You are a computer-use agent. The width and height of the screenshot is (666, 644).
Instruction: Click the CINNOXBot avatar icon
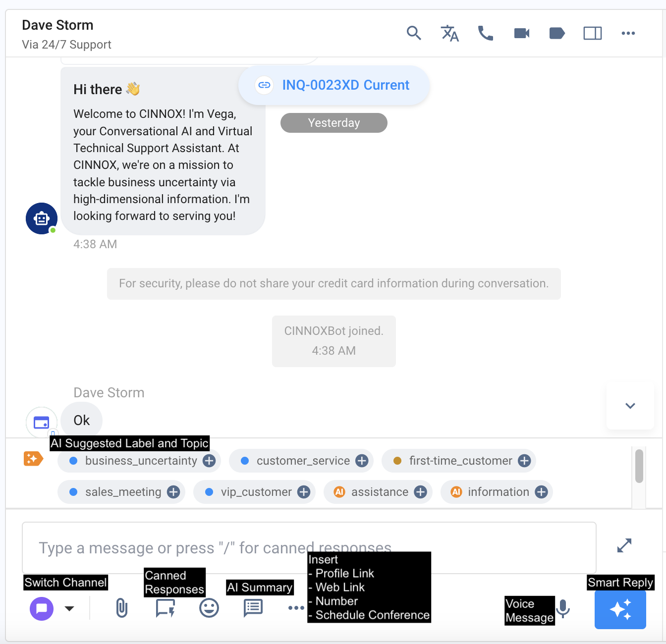click(42, 218)
